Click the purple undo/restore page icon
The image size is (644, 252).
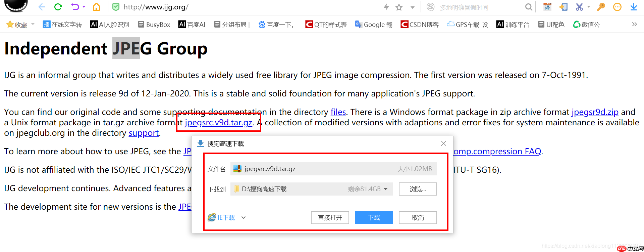tap(75, 7)
